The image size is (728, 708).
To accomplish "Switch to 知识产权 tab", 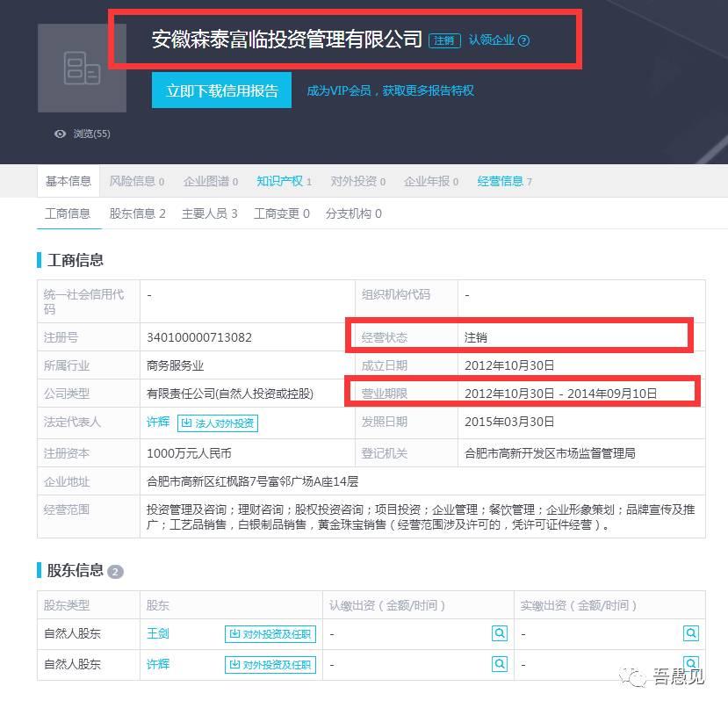I will pyautogui.click(x=284, y=181).
